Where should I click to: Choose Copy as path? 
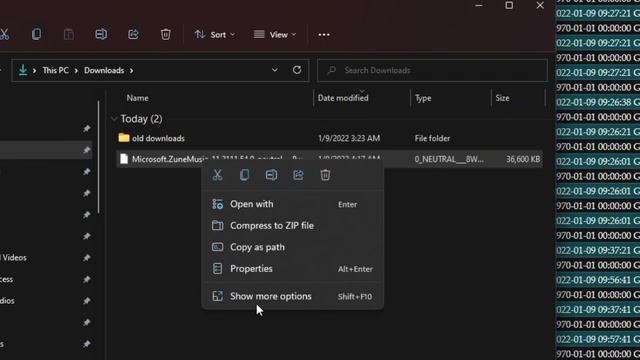click(x=293, y=247)
